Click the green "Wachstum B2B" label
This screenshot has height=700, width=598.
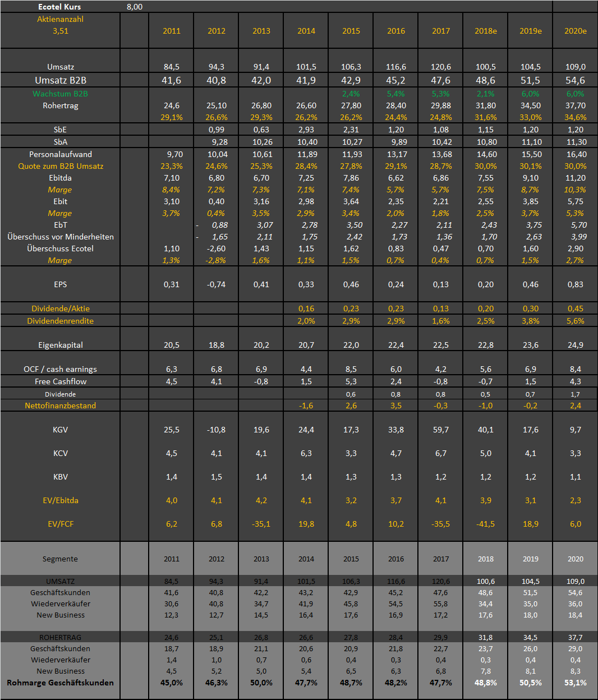(x=60, y=94)
